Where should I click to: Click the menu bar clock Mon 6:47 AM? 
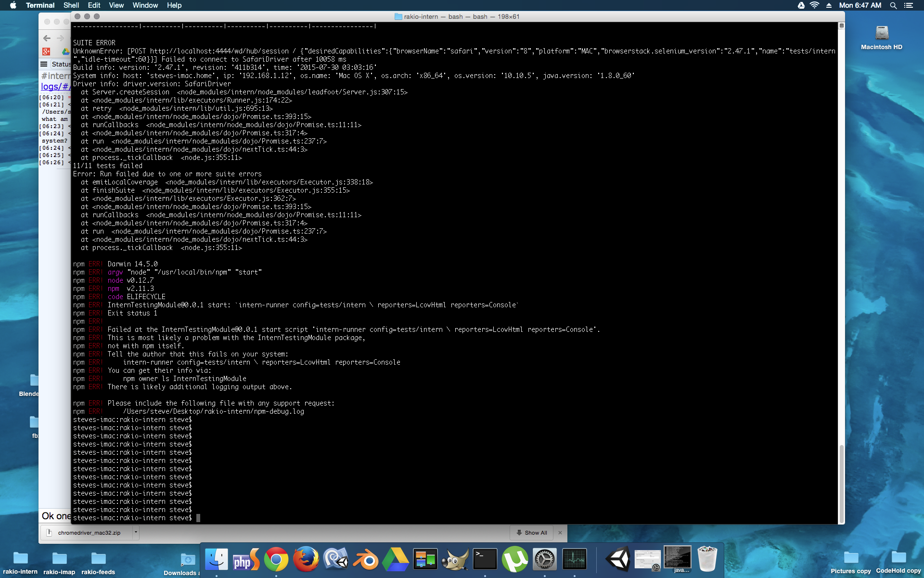tap(860, 5)
